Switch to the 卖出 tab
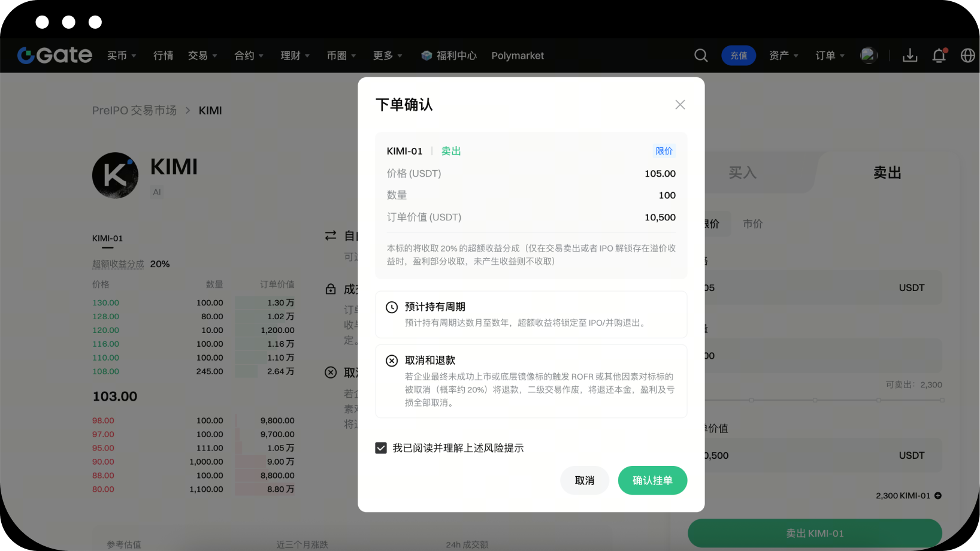Image resolution: width=980 pixels, height=551 pixels. pyautogui.click(x=887, y=172)
